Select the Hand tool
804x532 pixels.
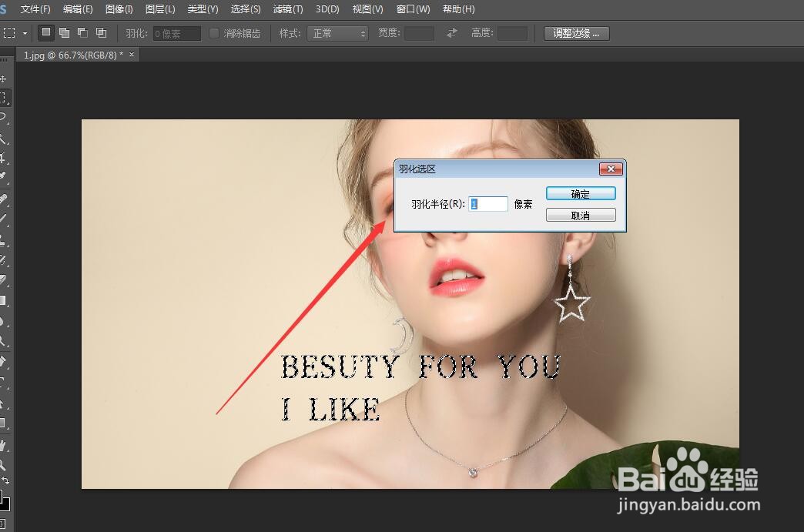(x=3, y=446)
